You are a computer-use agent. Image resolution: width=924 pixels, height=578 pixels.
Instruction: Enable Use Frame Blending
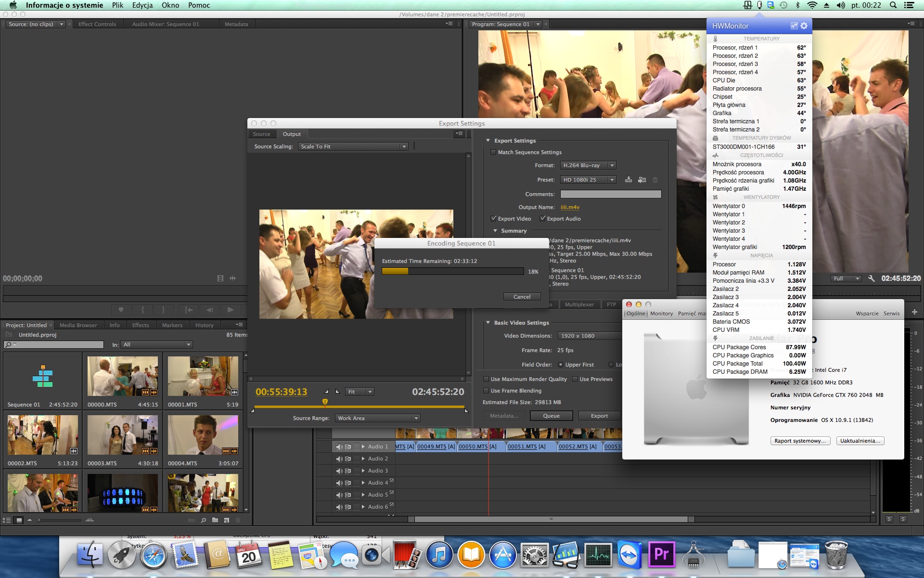486,391
